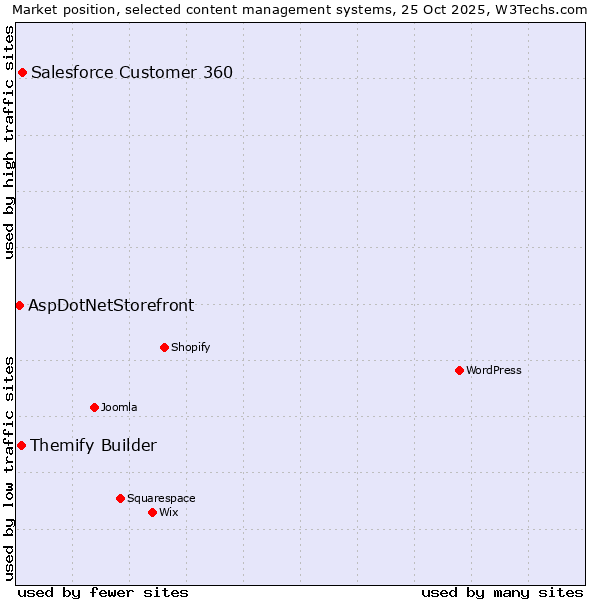Select the Squarespace data point marker

coord(120,498)
